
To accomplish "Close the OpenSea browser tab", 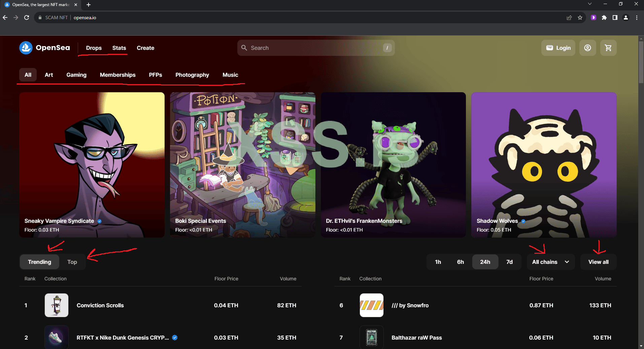I will [x=76, y=5].
